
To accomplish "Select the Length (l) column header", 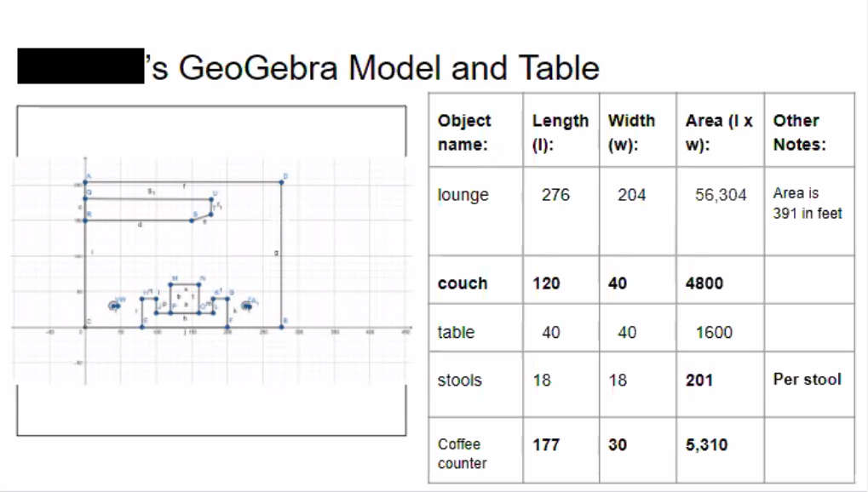I will coord(560,130).
